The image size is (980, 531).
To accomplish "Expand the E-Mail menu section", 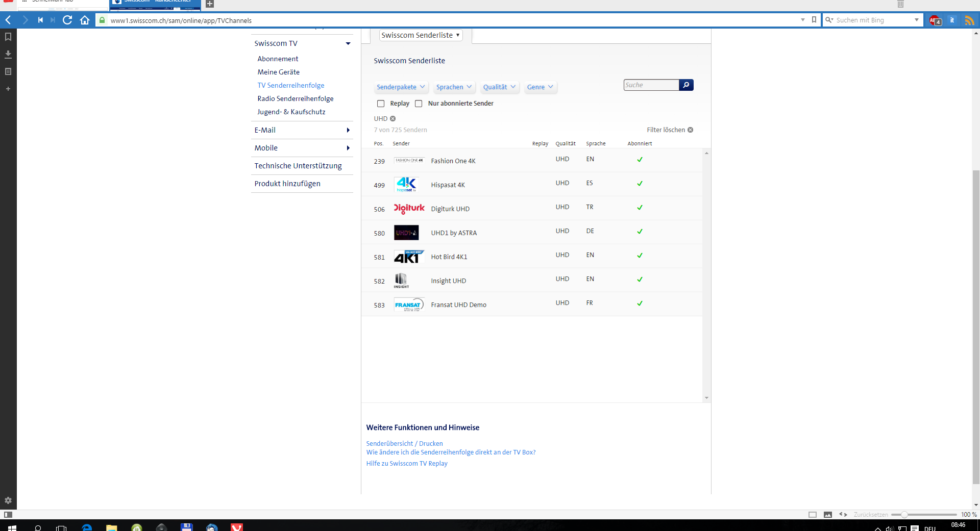I will point(348,130).
